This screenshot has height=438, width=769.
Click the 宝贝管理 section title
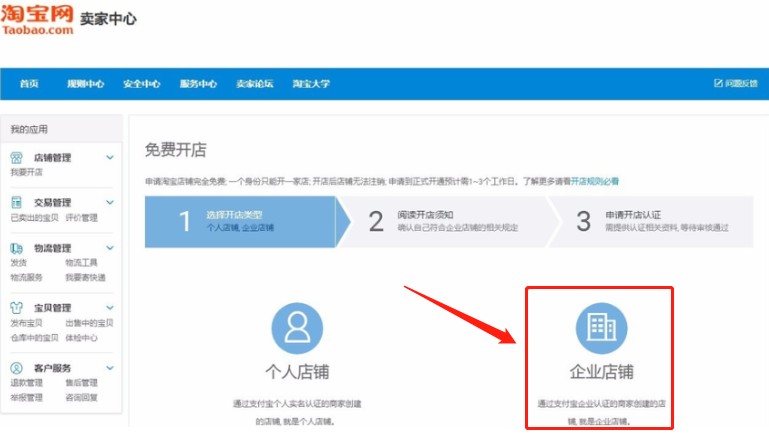[52, 308]
